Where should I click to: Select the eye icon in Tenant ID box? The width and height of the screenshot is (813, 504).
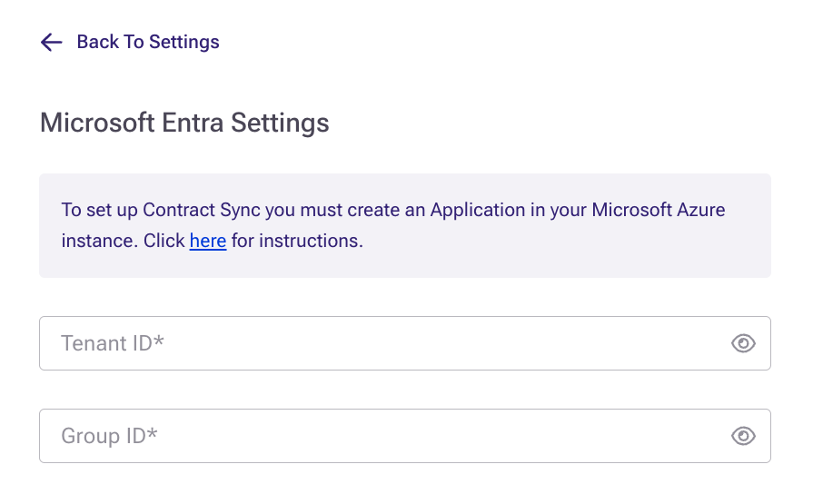pos(743,343)
